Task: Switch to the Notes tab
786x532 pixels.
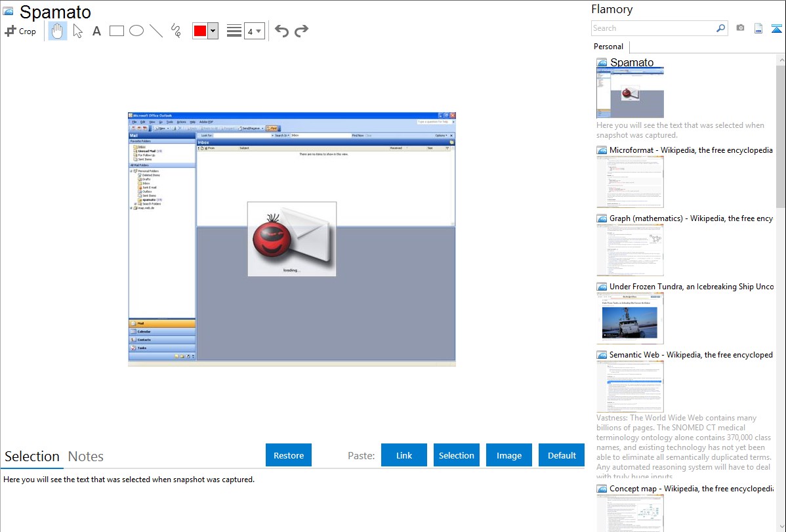Action: (86, 457)
